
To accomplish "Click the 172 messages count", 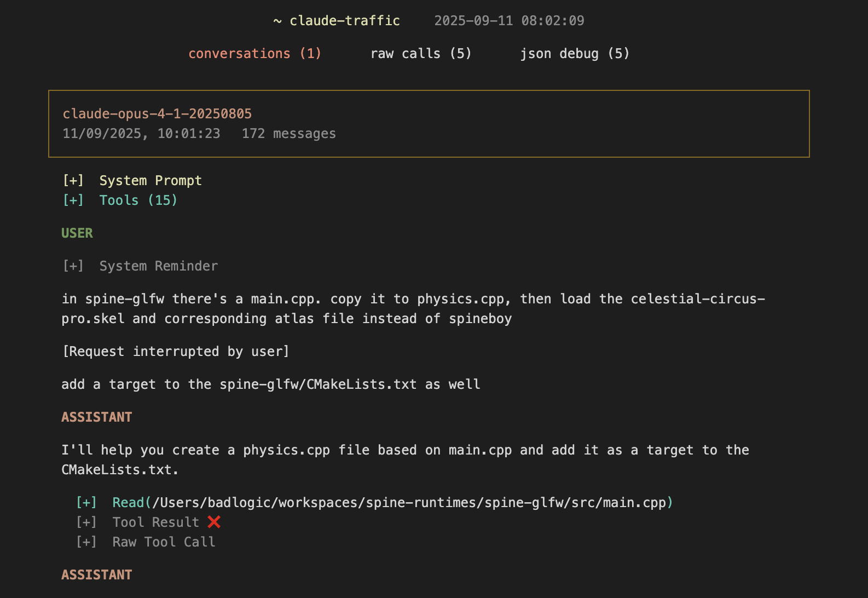I will (289, 134).
